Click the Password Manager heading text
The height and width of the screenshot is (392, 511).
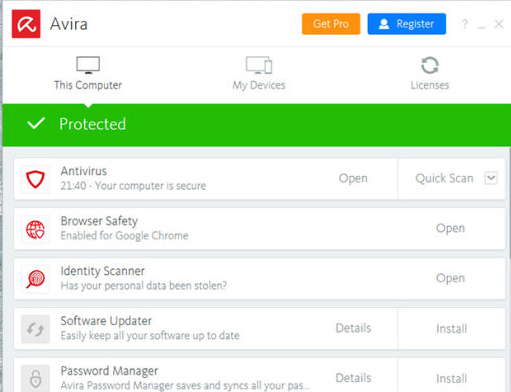(109, 371)
